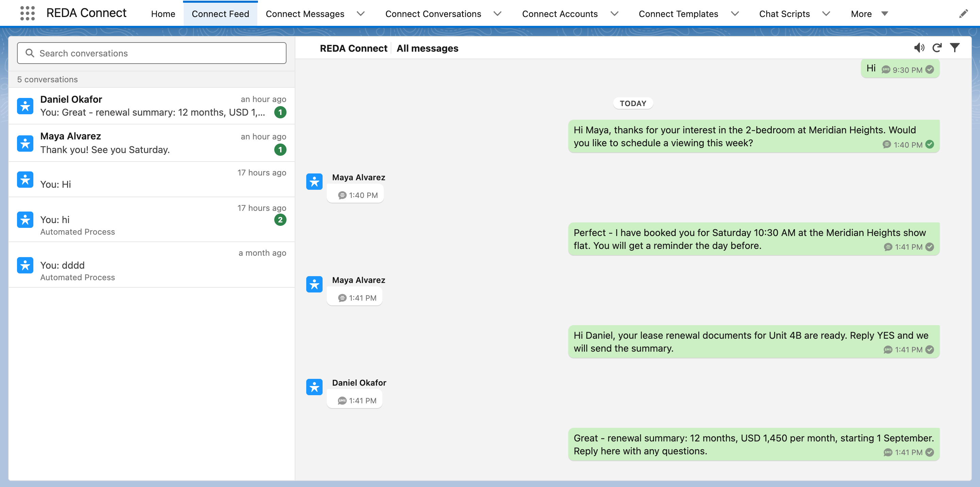Image resolution: width=980 pixels, height=487 pixels.
Task: Expand Connect Messages dropdown chevron
Action: (361, 14)
